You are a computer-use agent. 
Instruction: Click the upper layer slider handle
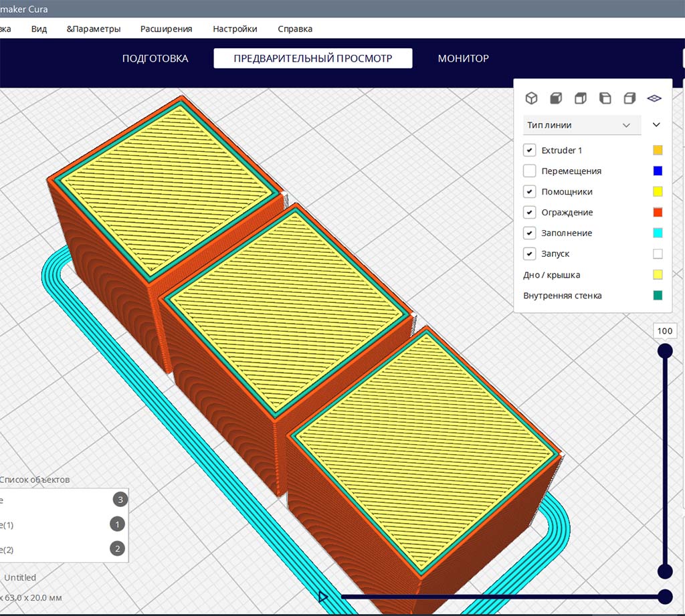tap(665, 351)
